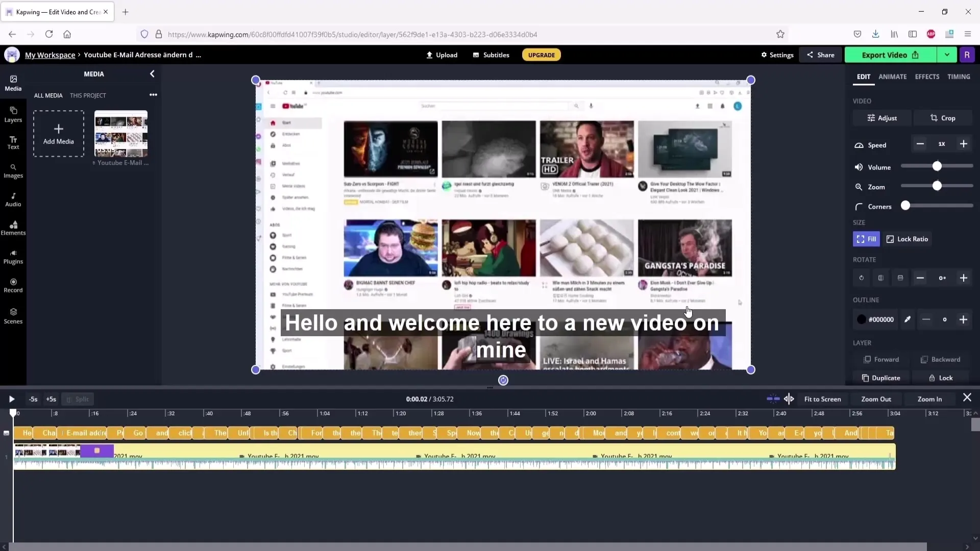Toggle Lock Ratio

coord(907,239)
